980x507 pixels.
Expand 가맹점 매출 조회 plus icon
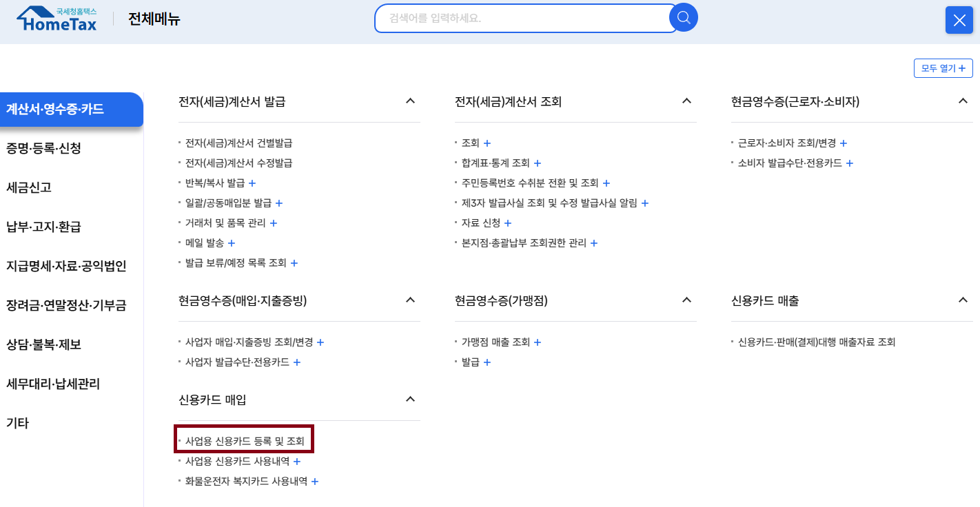(x=538, y=342)
